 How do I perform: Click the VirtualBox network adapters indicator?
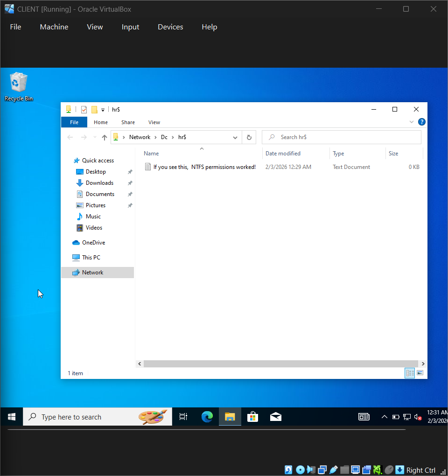(322, 469)
